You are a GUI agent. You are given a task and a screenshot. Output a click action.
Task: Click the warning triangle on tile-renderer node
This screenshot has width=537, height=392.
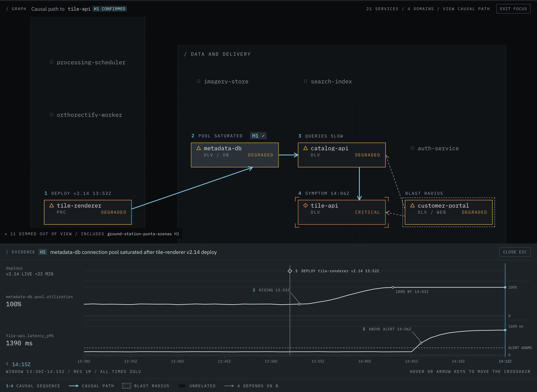(x=52, y=205)
